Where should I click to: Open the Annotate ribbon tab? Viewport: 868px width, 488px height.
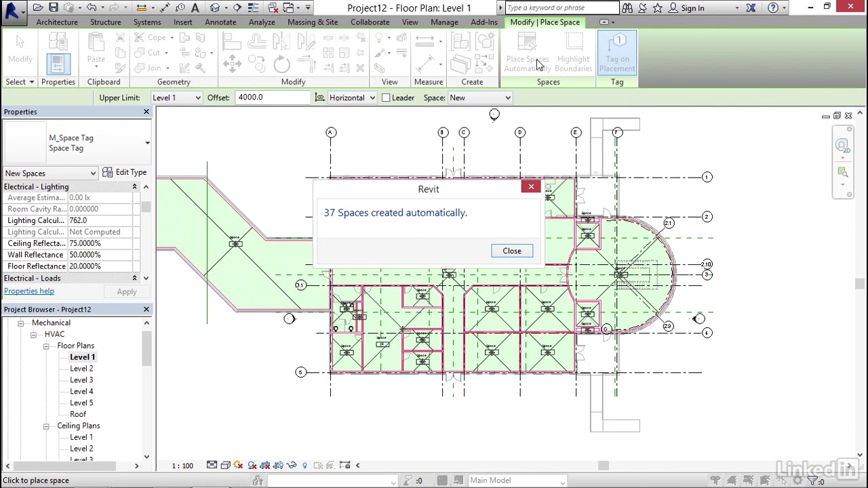[220, 22]
